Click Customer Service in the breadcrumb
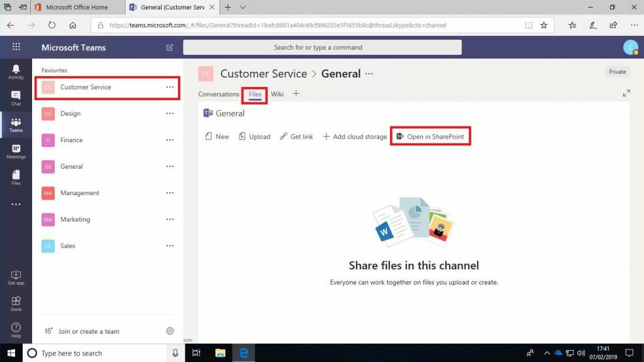 264,74
